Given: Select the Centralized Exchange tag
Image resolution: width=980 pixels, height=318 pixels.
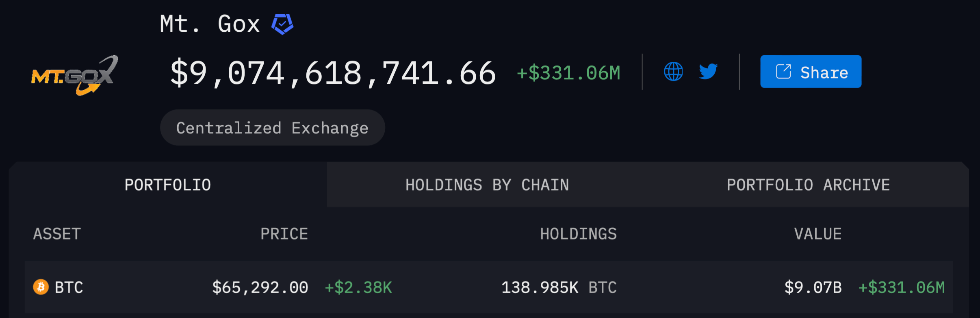Looking at the screenshot, I should pyautogui.click(x=273, y=128).
